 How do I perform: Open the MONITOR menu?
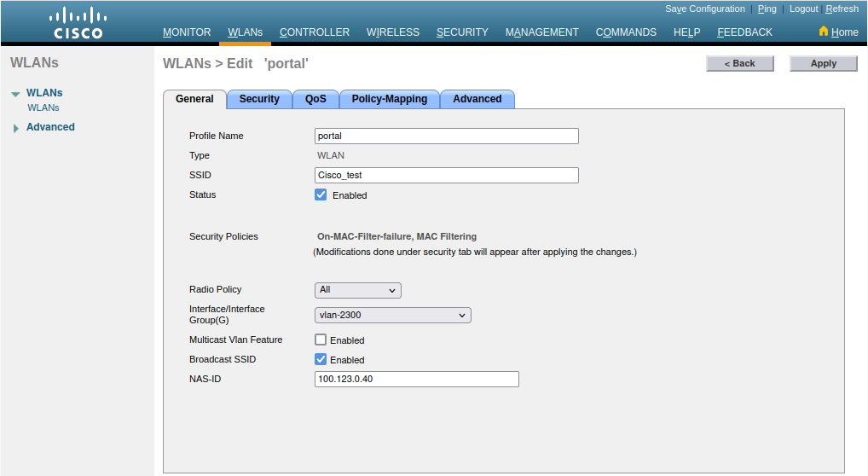187,32
